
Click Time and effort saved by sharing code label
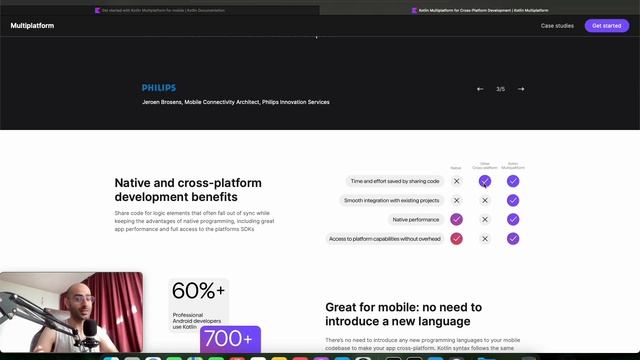(x=395, y=181)
